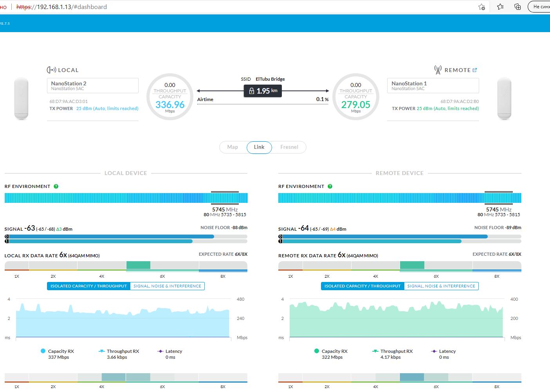Click the LOCAL antenna icon
The height and width of the screenshot is (392, 550).
point(51,70)
